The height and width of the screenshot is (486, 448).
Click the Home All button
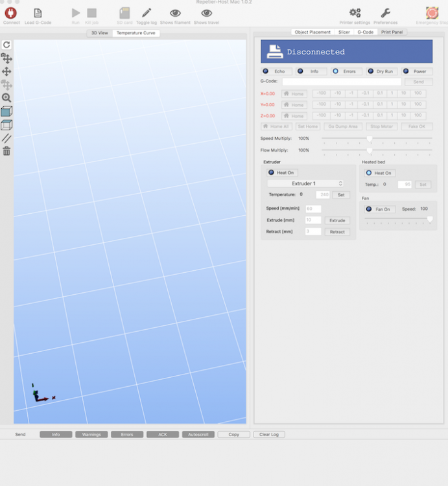(x=276, y=126)
